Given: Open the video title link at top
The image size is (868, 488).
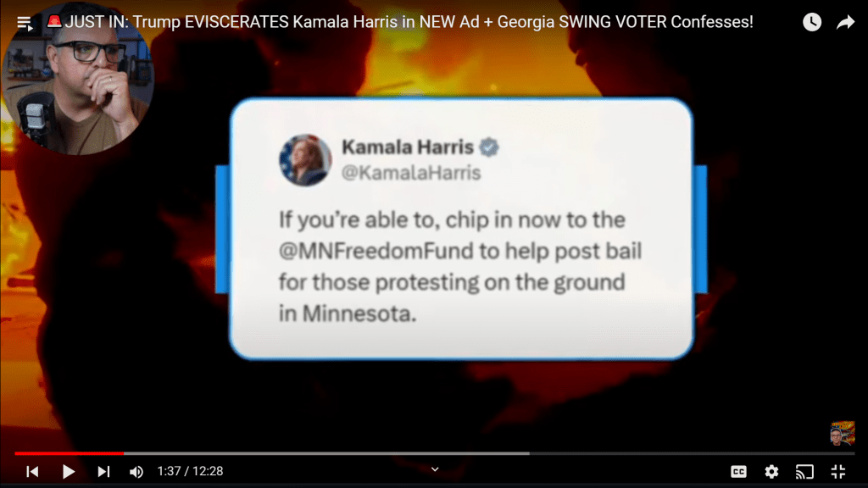Looking at the screenshot, I should click(409, 22).
